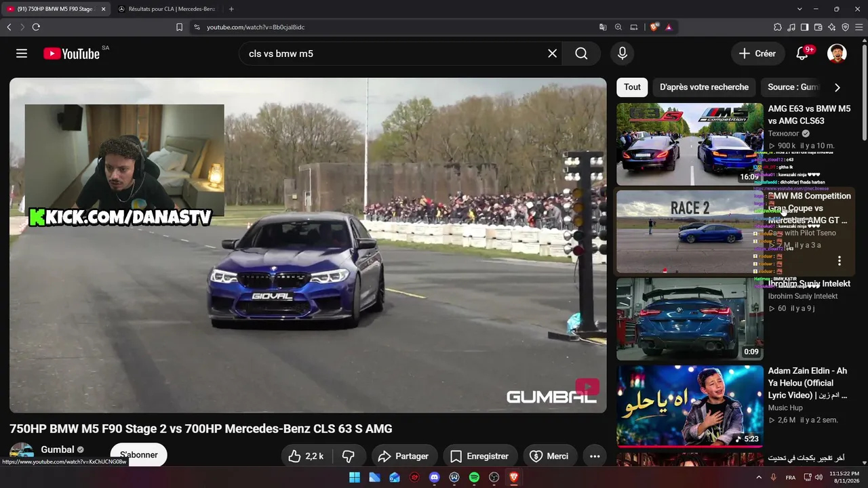
Task: Open Windows Start menu
Action: pyautogui.click(x=355, y=477)
